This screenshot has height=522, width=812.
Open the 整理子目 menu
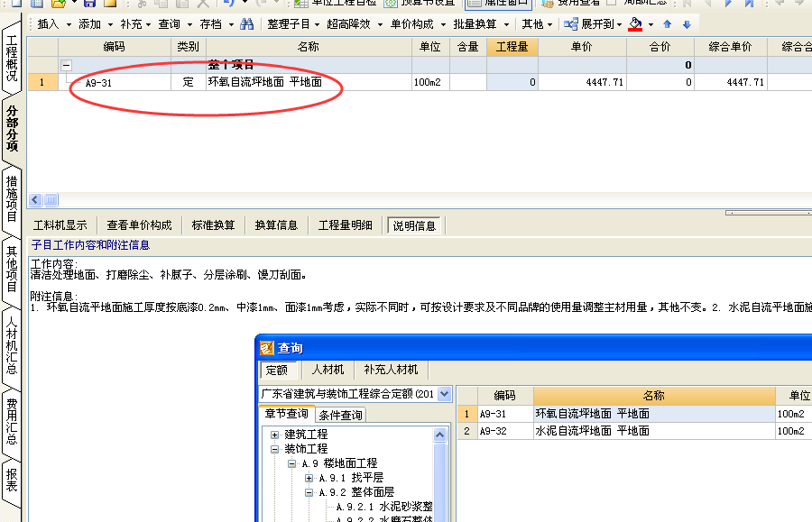[x=293, y=24]
